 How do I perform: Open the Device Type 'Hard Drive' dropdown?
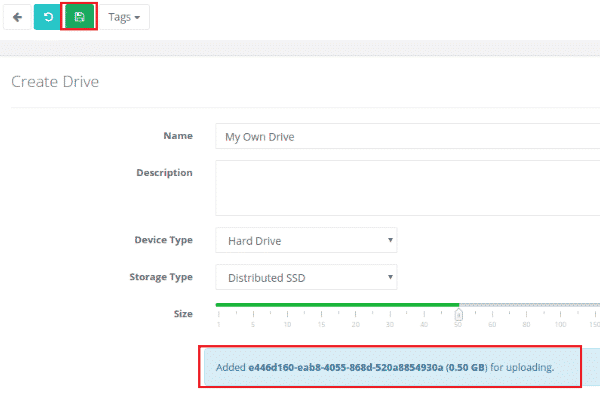click(306, 240)
